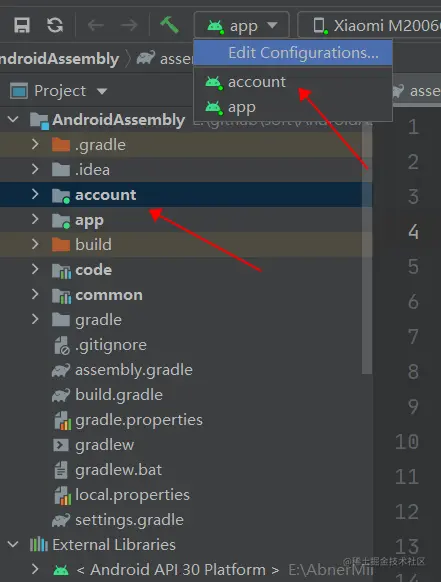Open the Project view dropdown arrow

coord(102,91)
